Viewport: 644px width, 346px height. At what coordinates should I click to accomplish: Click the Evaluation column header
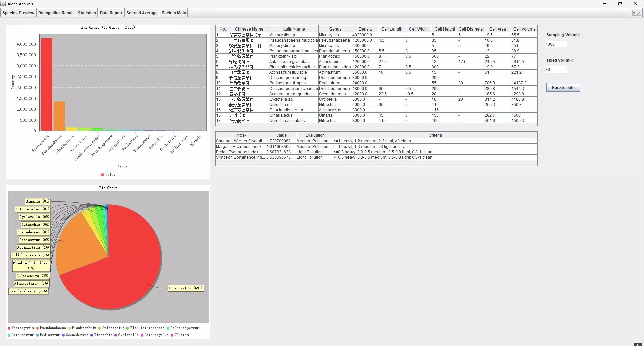[315, 135]
